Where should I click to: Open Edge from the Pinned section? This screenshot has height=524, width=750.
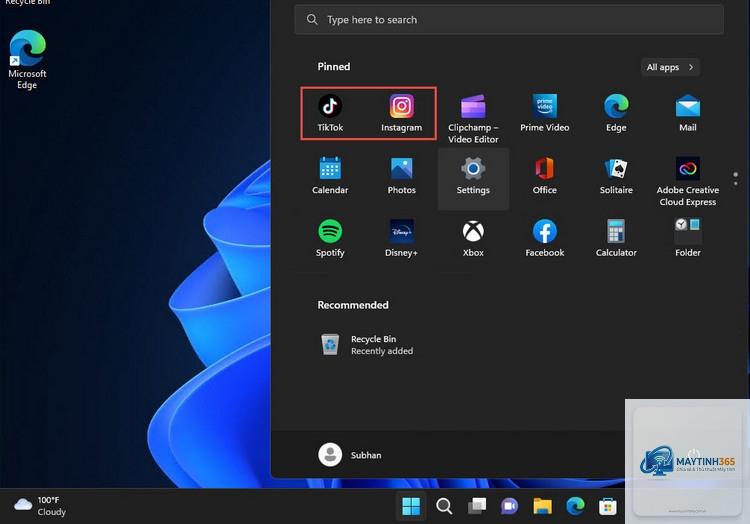(616, 113)
